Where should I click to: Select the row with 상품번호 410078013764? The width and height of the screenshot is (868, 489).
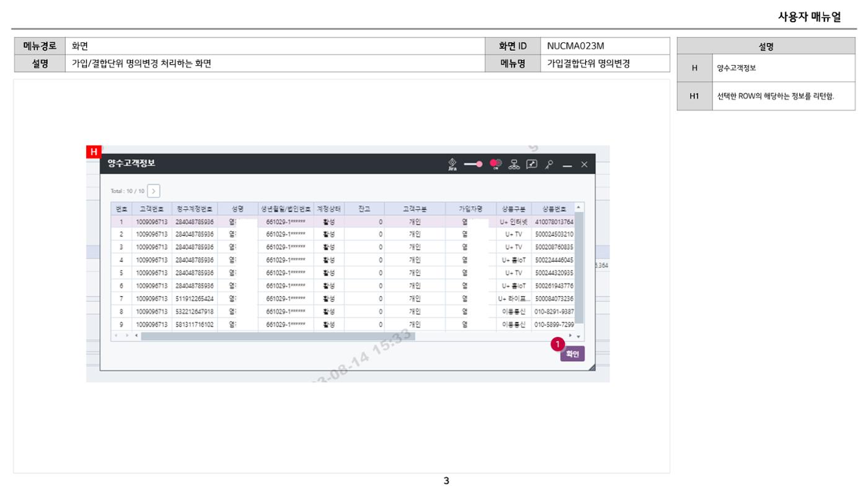[x=343, y=222]
